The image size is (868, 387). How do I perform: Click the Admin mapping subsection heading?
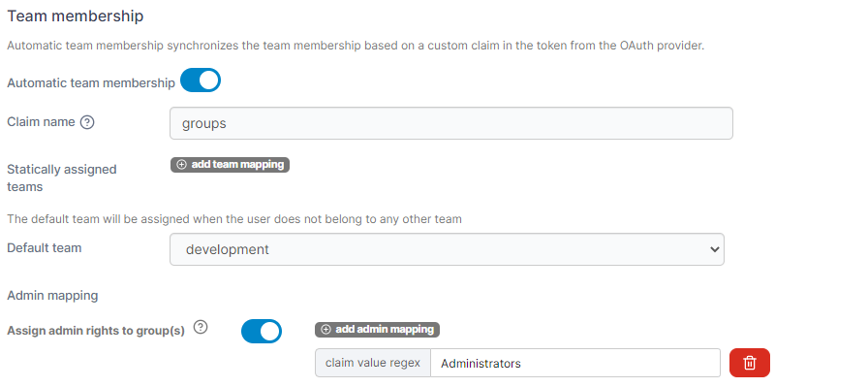52,296
